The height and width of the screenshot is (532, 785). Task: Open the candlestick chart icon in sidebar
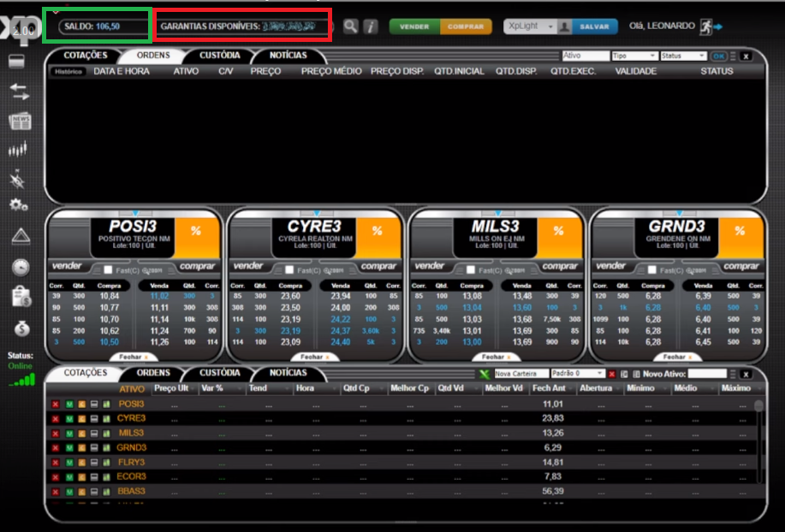[19, 150]
